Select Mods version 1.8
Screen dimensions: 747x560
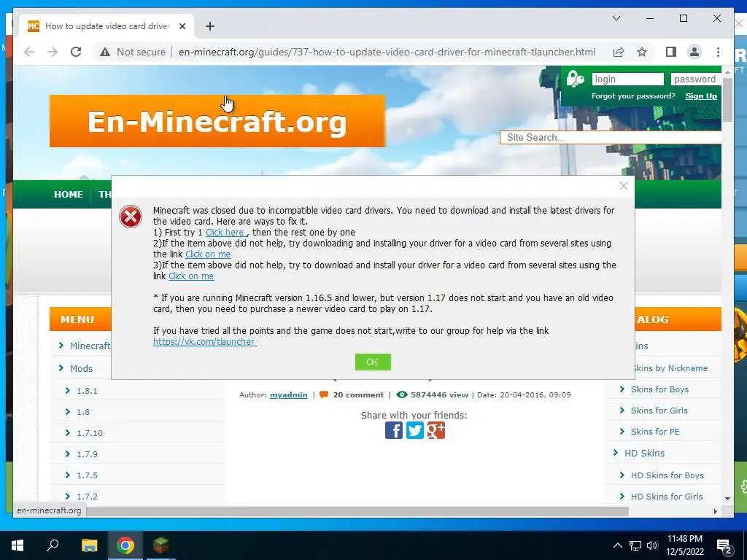point(83,412)
